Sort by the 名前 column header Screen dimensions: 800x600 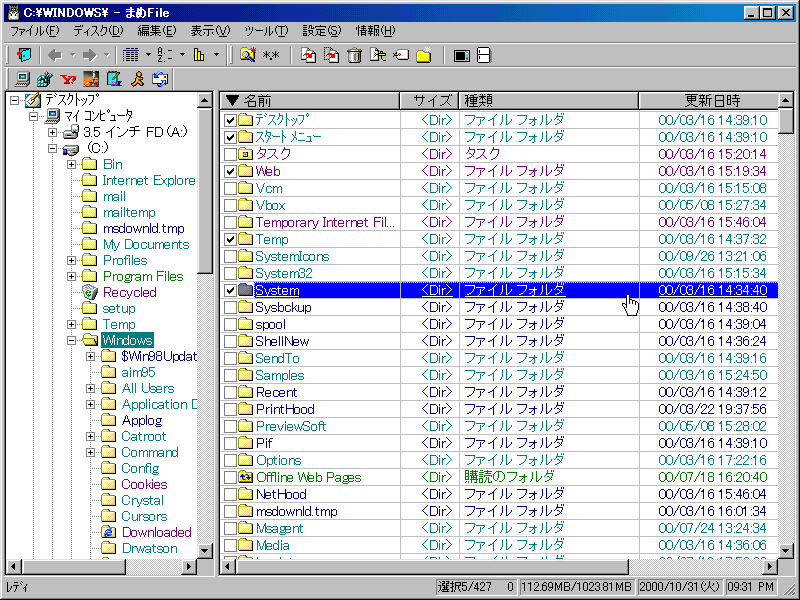pyautogui.click(x=310, y=101)
